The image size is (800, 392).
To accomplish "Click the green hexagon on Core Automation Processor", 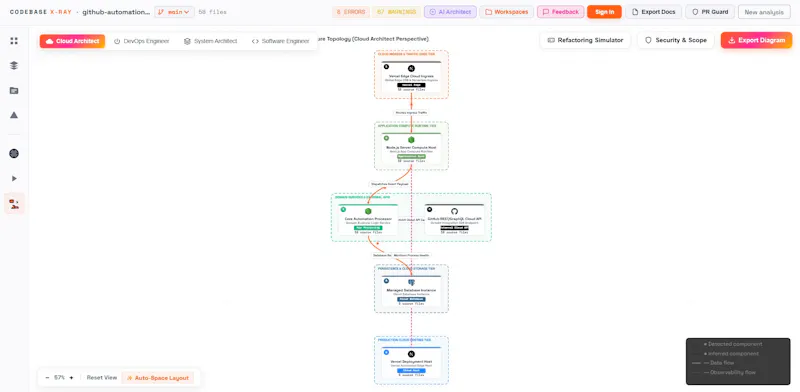I will click(368, 211).
